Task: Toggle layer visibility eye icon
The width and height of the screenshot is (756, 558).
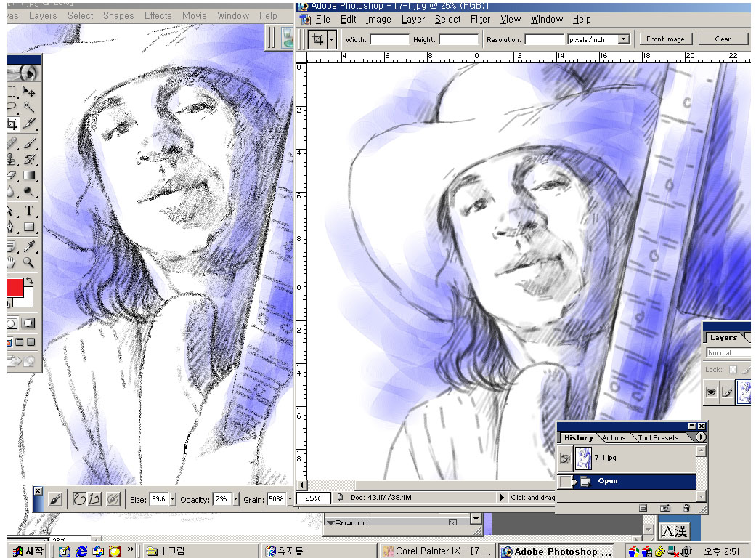Action: coord(712,392)
